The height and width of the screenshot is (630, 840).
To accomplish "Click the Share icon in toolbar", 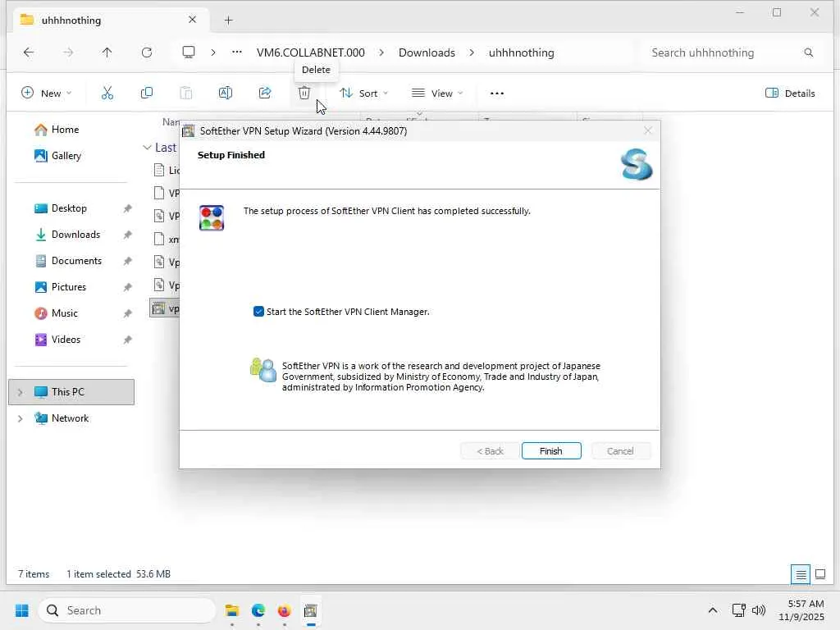I will pyautogui.click(x=265, y=94).
